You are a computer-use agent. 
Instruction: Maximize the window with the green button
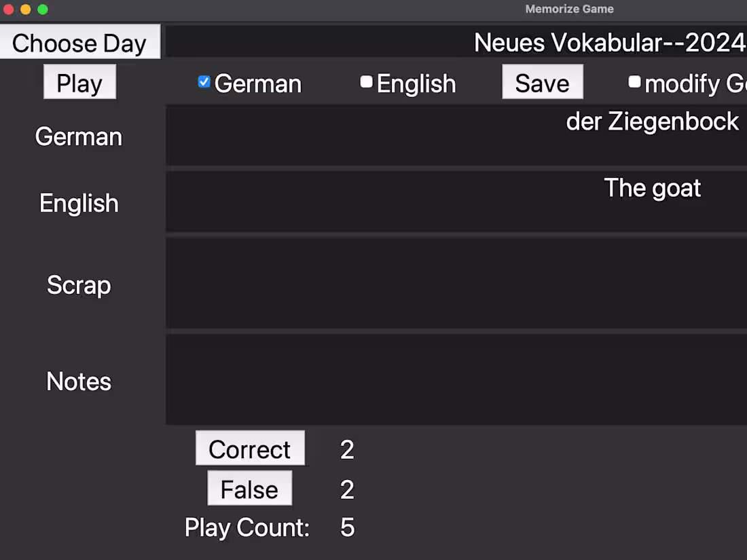coord(43,10)
